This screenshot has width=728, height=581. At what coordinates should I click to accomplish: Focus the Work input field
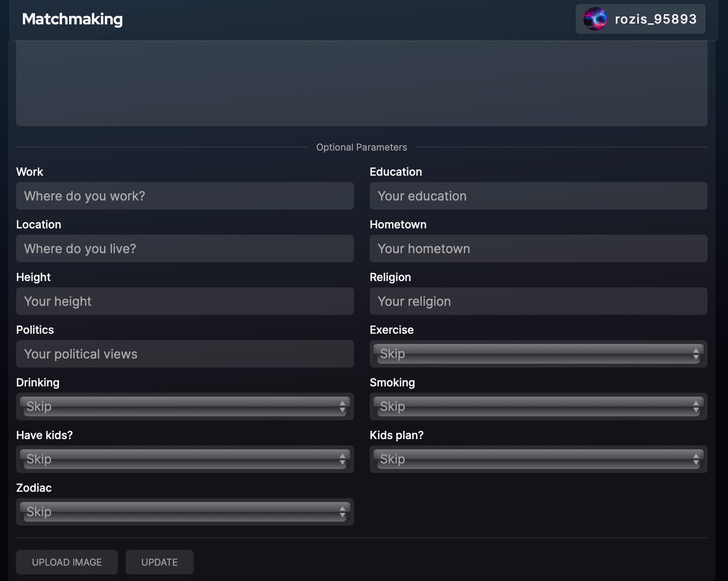click(185, 196)
